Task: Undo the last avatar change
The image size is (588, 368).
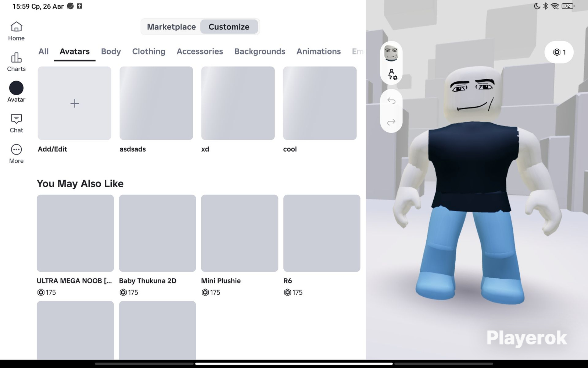Action: point(391,100)
